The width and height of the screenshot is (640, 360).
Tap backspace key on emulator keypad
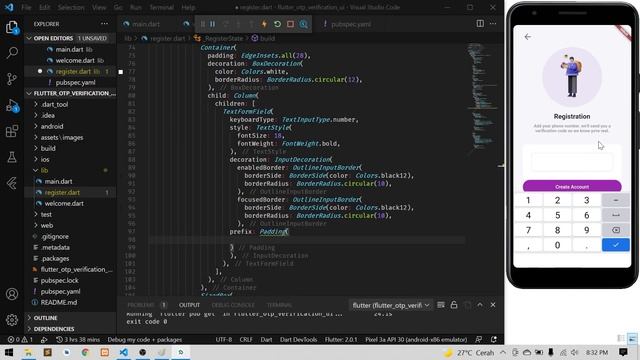point(616,230)
